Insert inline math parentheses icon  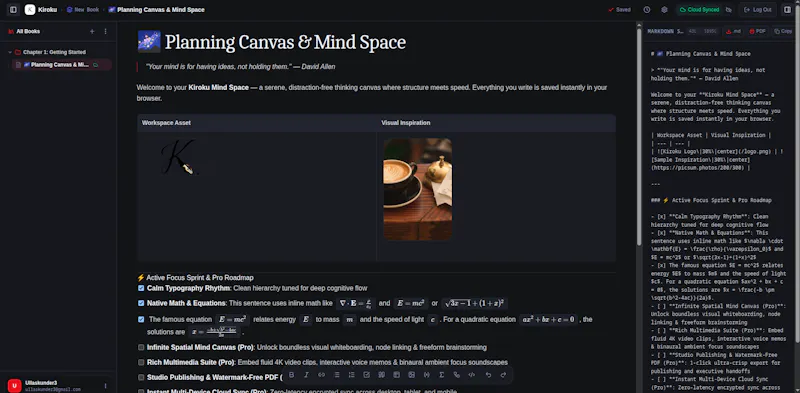point(427,375)
